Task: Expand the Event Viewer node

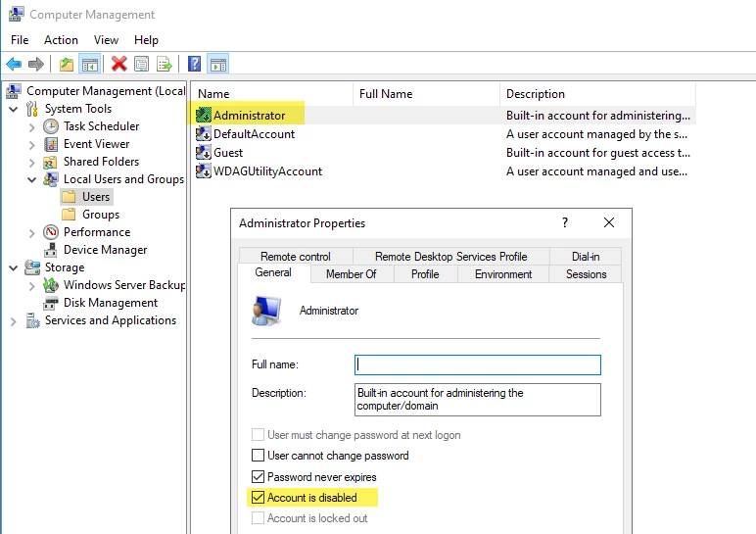Action: 31,145
